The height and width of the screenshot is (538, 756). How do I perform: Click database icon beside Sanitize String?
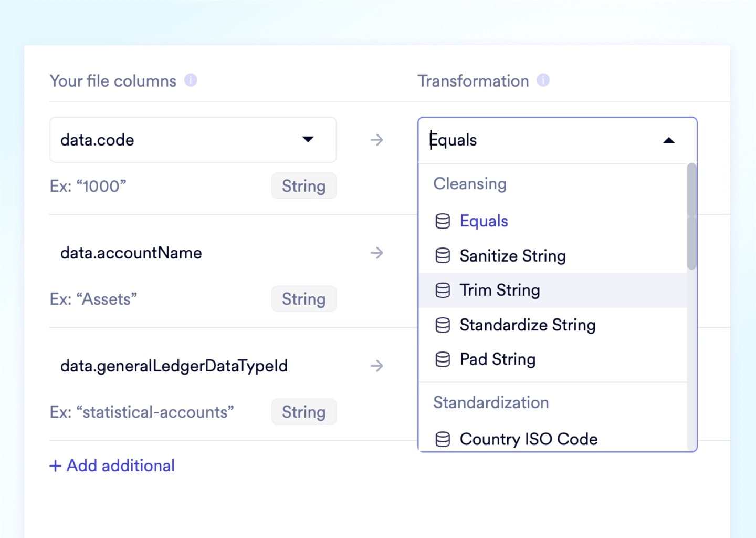(x=443, y=256)
